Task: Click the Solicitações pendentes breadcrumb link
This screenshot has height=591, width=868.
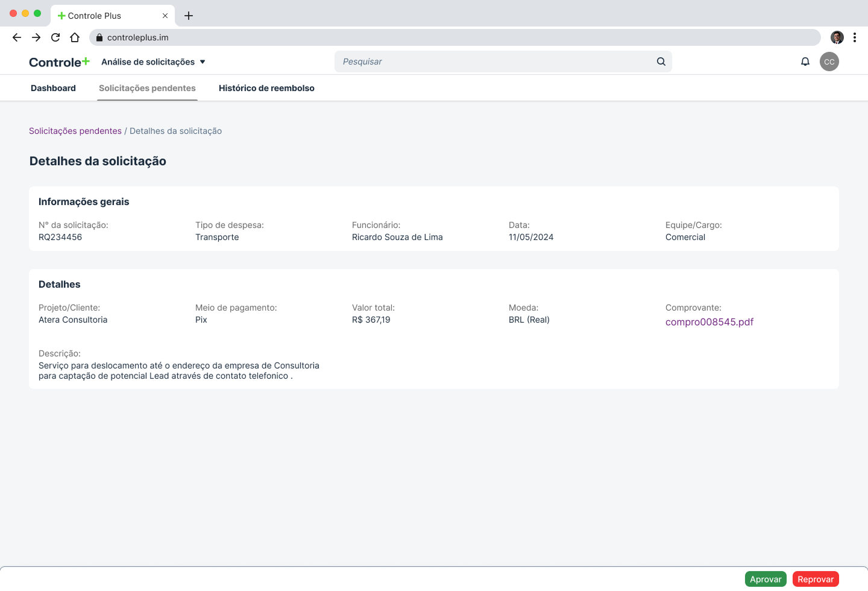Action: click(x=75, y=131)
